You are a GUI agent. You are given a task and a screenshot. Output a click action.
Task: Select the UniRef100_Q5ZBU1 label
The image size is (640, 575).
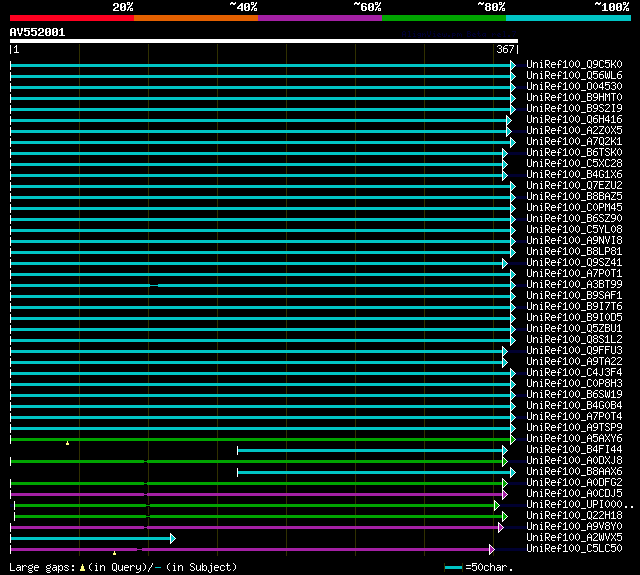click(574, 329)
